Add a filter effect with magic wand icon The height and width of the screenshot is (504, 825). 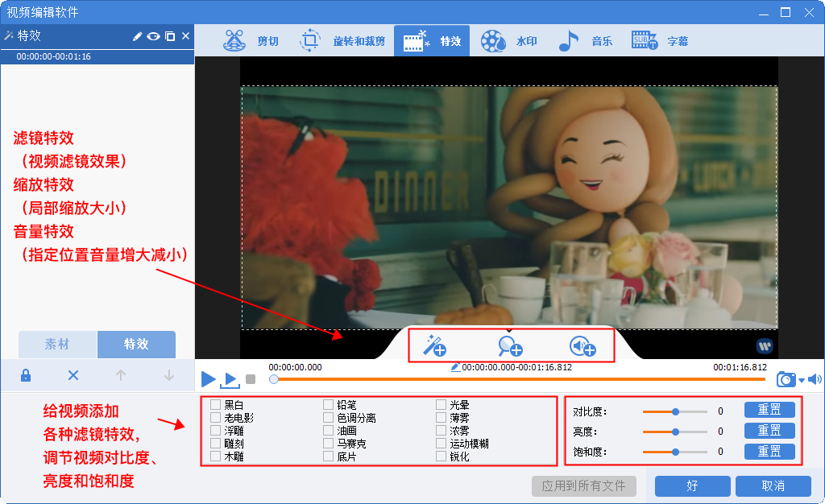click(x=434, y=346)
